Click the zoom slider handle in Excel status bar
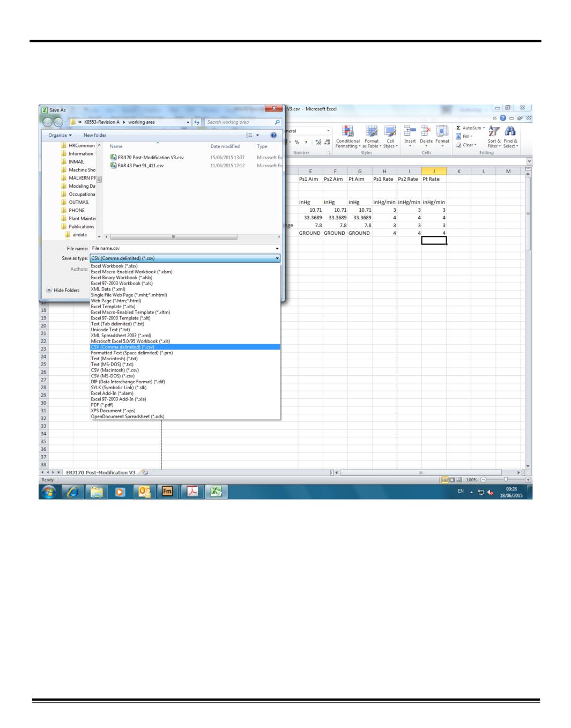 click(x=505, y=480)
